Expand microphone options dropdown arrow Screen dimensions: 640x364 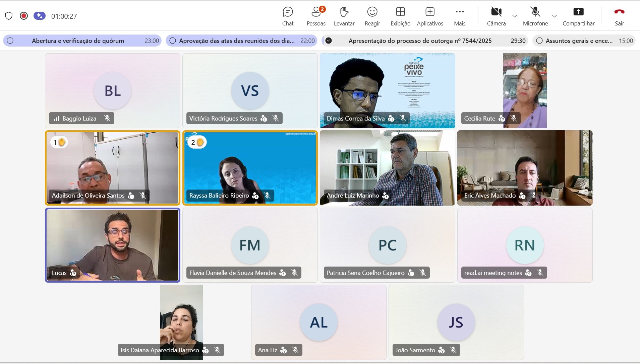[x=555, y=16]
